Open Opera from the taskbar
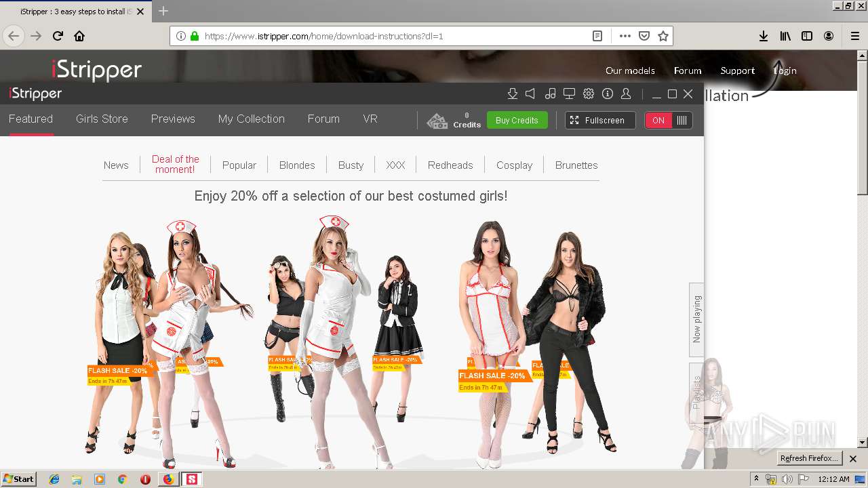The image size is (868, 488). click(145, 479)
